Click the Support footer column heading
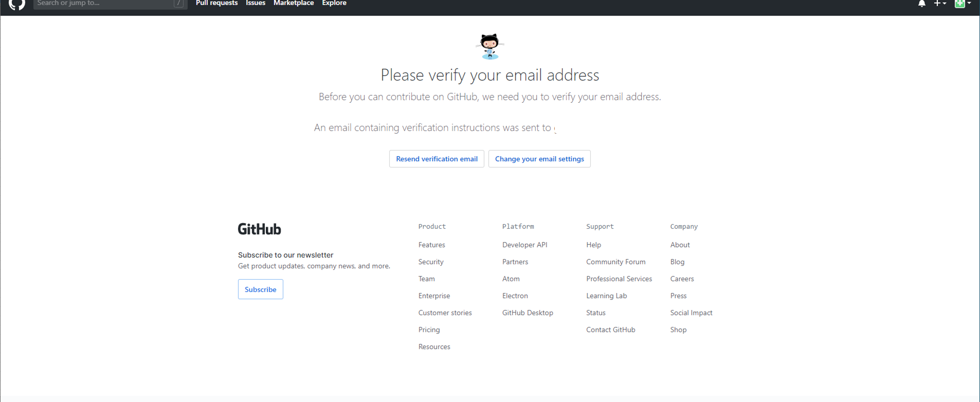The width and height of the screenshot is (980, 402). point(600,227)
